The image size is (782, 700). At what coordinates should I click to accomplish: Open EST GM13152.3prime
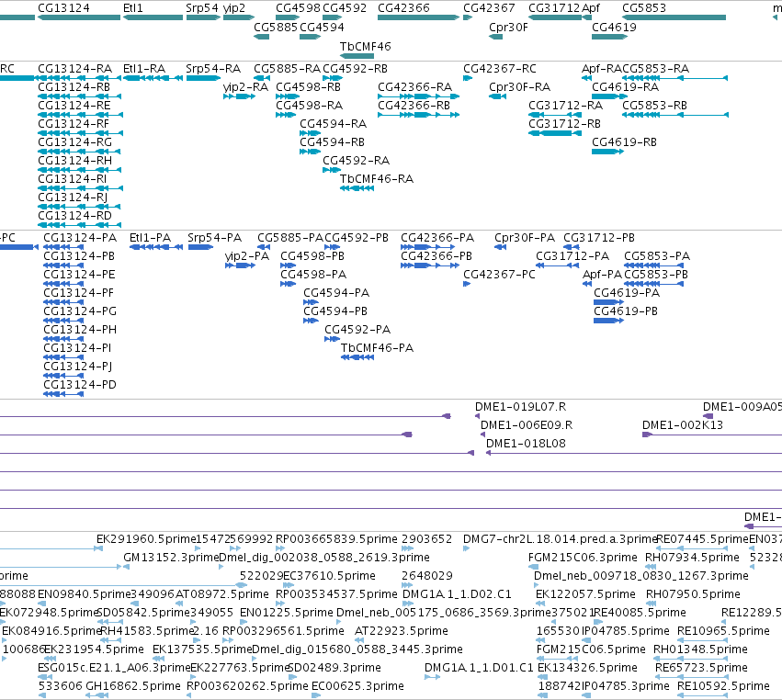click(171, 558)
